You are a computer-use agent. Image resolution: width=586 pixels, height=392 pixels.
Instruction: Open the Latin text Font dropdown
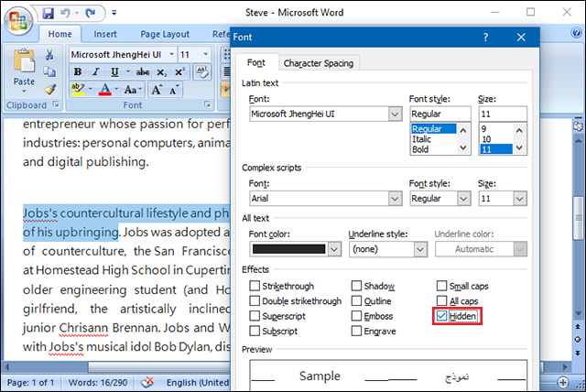[x=395, y=114]
